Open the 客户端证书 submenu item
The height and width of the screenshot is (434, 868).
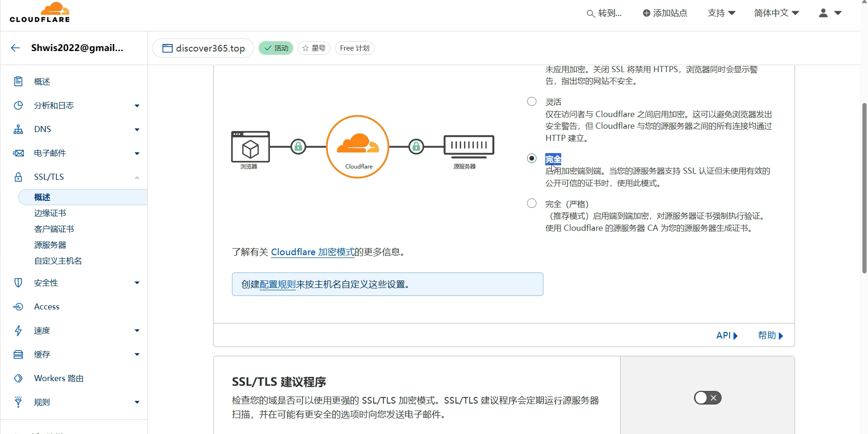(54, 229)
